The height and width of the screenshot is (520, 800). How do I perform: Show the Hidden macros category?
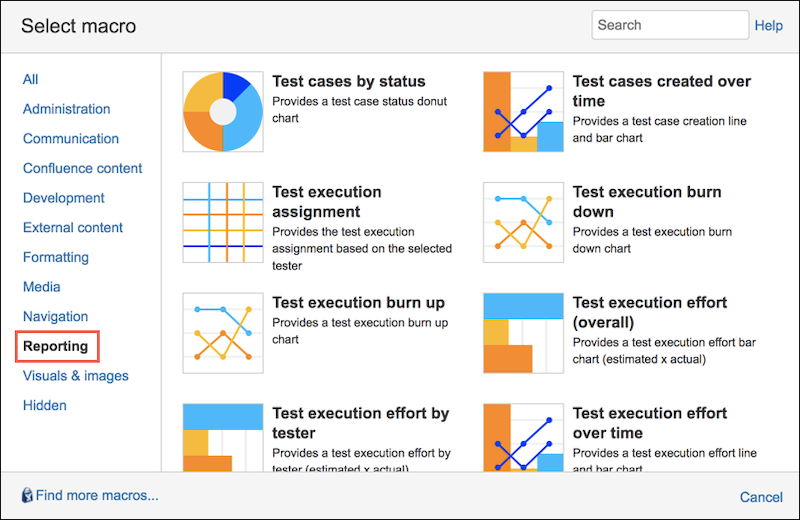pyautogui.click(x=45, y=405)
